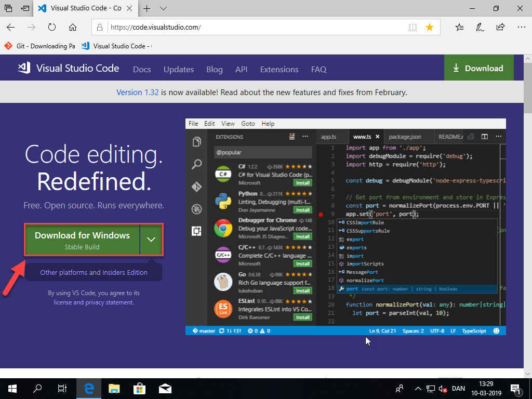Show hidden tray icons
This screenshot has width=532, height=399.
click(418, 389)
